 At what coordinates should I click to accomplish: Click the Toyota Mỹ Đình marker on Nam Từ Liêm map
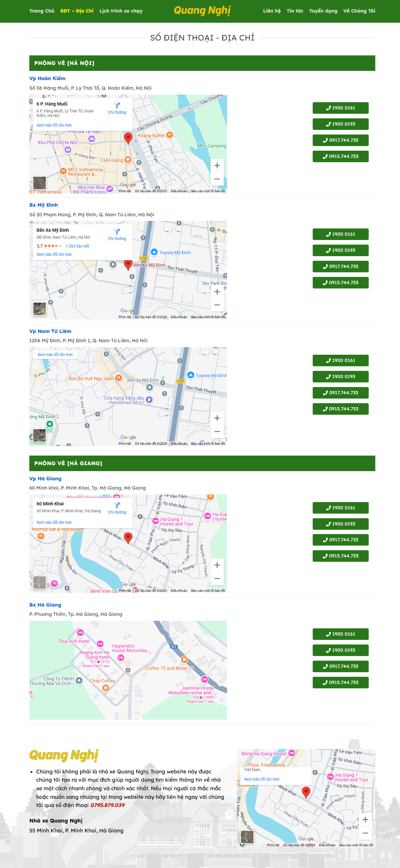pos(190,375)
